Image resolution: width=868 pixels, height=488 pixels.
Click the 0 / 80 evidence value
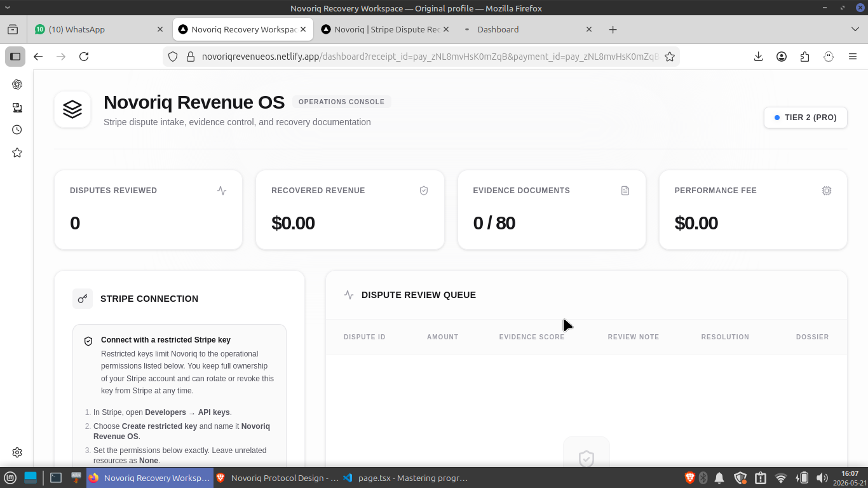[494, 223]
